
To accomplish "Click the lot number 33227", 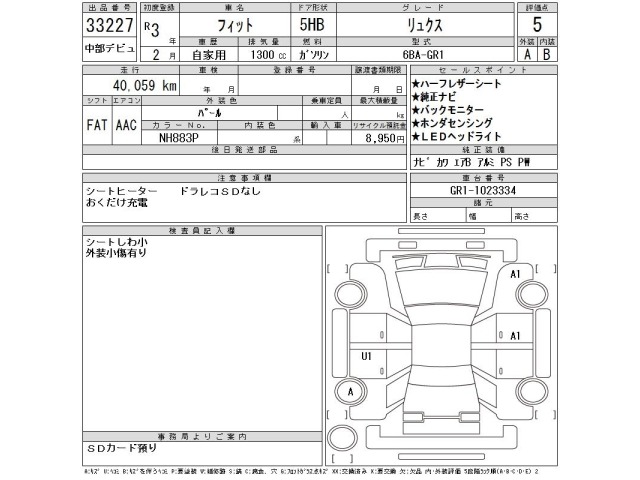I will [x=109, y=25].
